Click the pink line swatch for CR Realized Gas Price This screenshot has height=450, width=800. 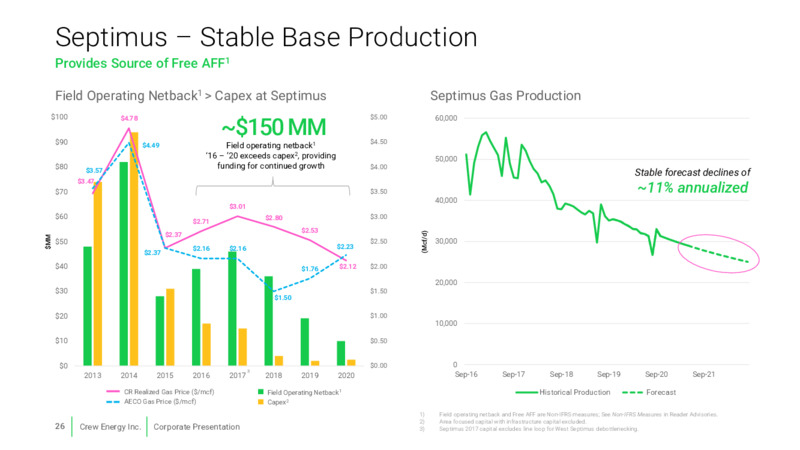pos(113,392)
